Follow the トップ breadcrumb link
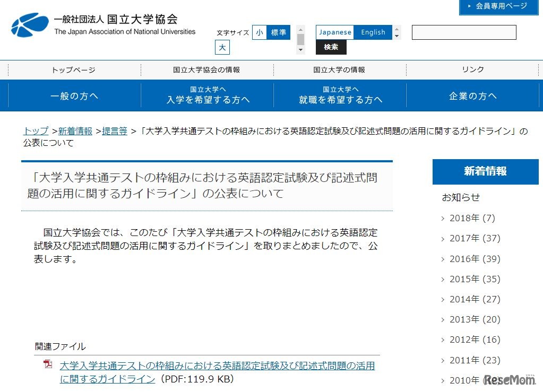543x392 pixels. (x=36, y=131)
